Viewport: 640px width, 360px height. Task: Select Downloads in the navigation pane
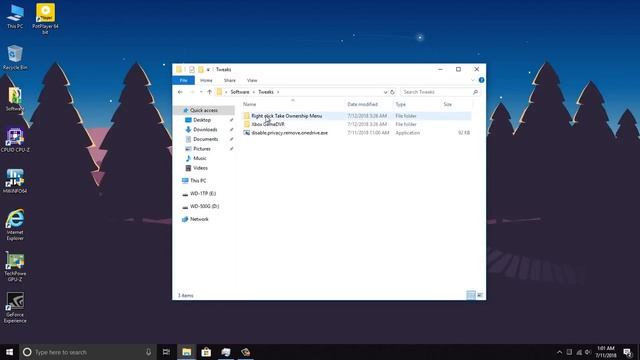[205, 129]
